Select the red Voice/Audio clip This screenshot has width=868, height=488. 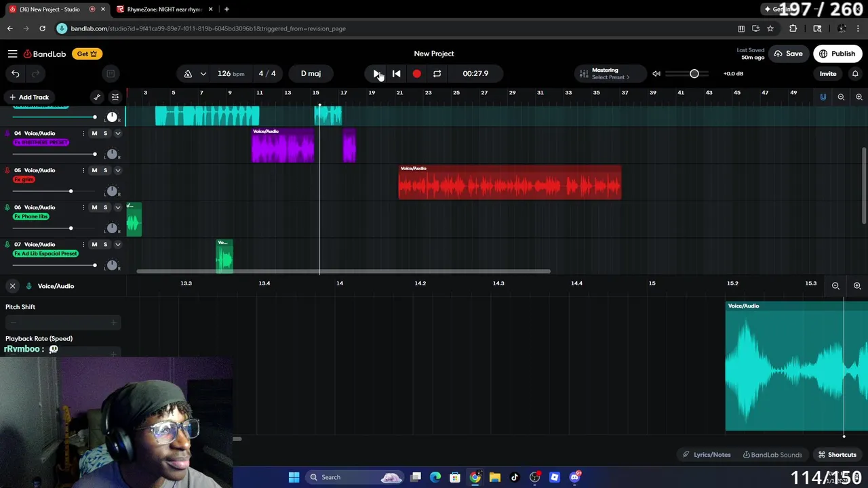pos(509,182)
